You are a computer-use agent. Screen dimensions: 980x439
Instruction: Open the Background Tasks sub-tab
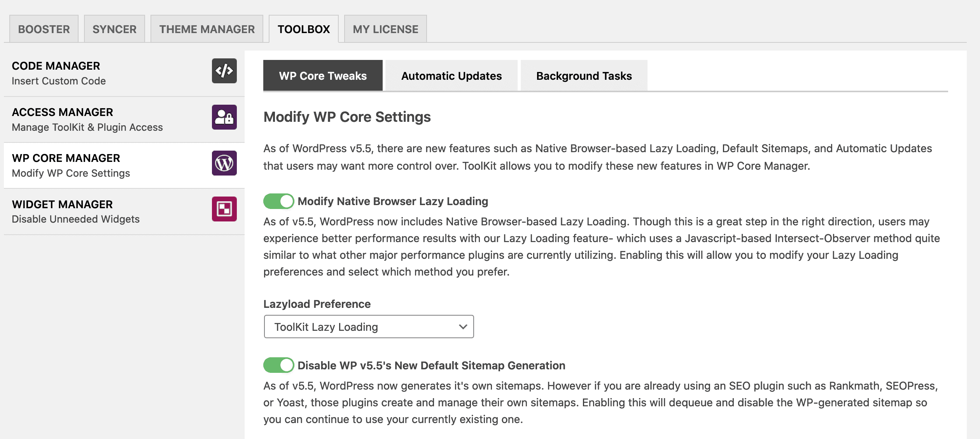point(584,76)
